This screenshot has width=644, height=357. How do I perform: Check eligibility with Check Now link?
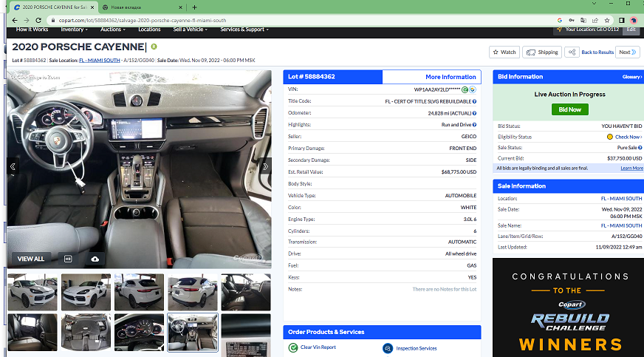(x=628, y=137)
